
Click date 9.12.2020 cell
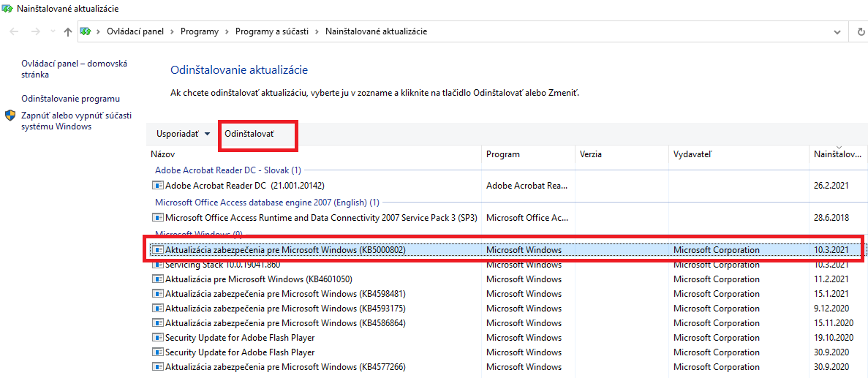tap(831, 308)
